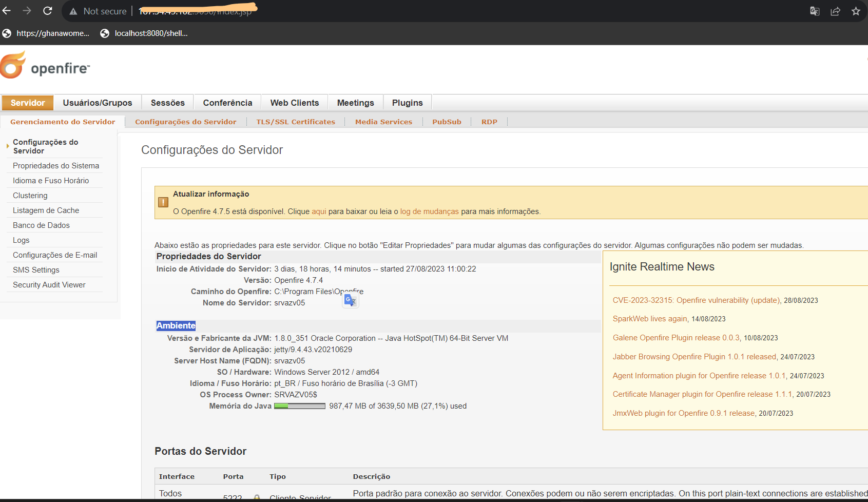Open JmxWeb plugin release news link

(x=684, y=413)
